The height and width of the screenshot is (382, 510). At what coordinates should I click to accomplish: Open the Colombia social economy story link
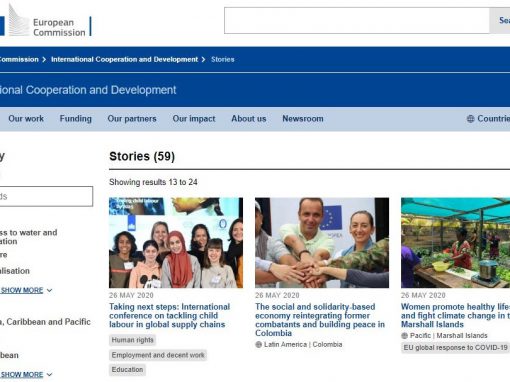tap(320, 320)
